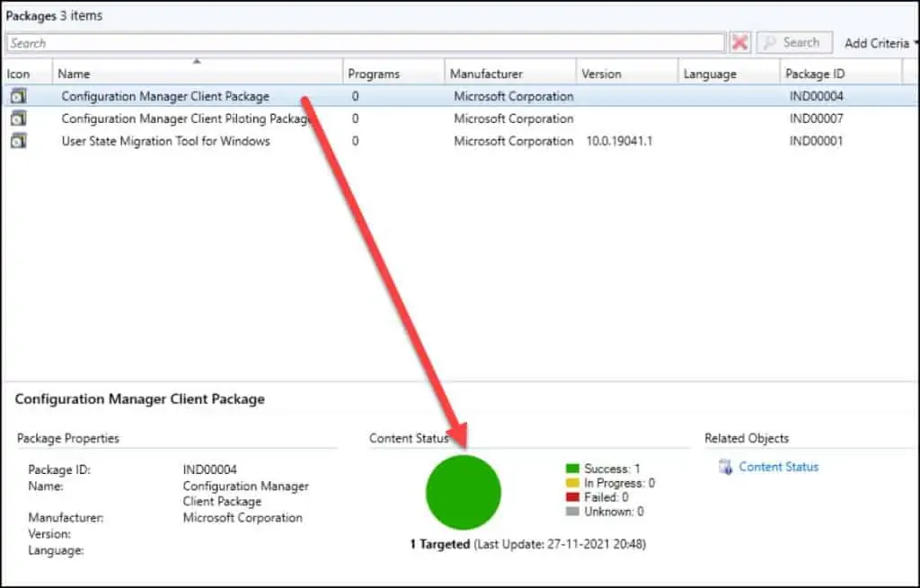Viewport: 920px width, 588px height.
Task: Select Configuration Manager Client Package name
Action: point(165,96)
